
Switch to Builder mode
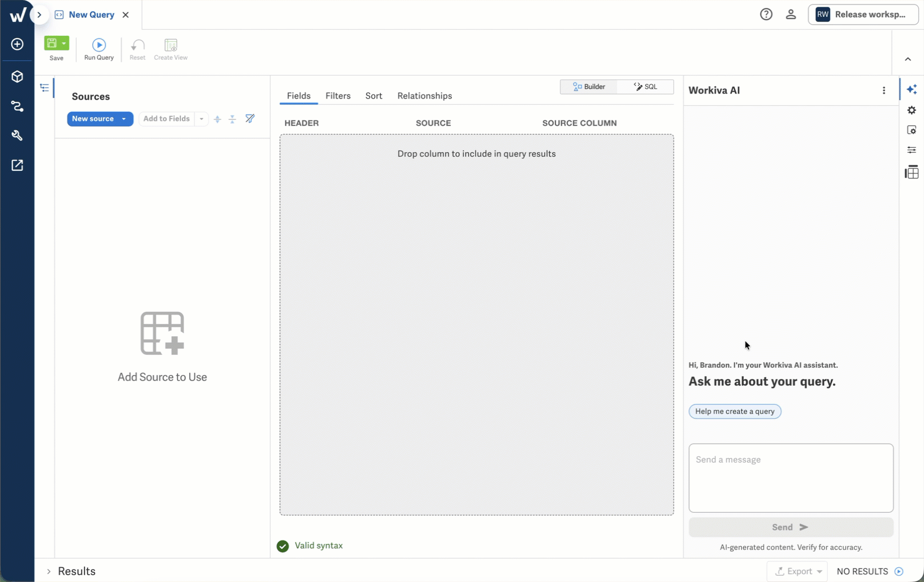589,87
